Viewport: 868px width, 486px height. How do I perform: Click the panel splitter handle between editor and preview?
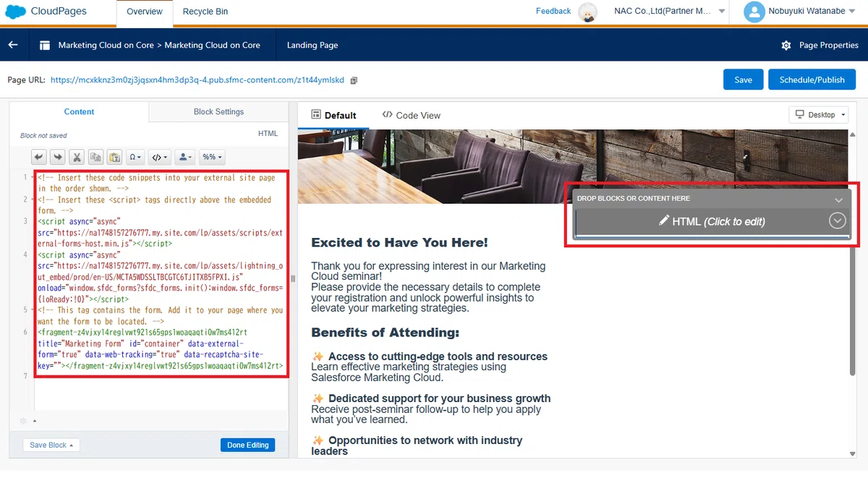293,278
